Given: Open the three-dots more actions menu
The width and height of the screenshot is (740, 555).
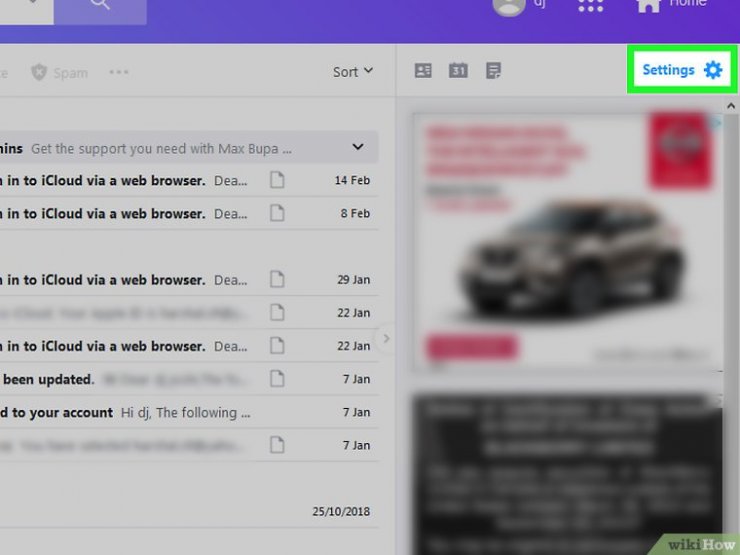Looking at the screenshot, I should 119,72.
